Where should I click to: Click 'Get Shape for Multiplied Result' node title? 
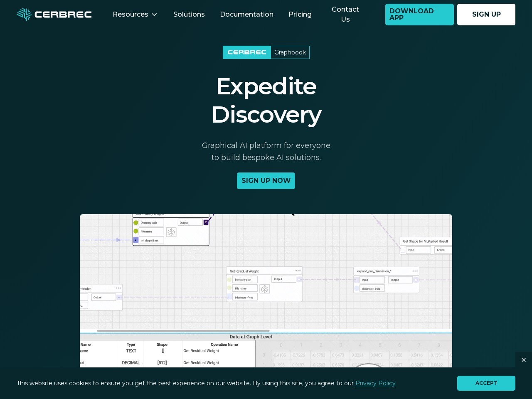425,241
